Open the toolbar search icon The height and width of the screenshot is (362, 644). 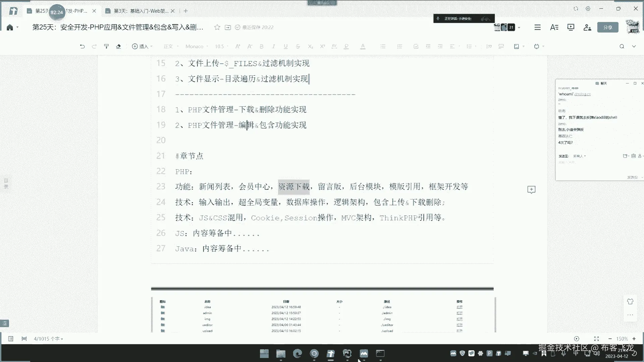622,46
